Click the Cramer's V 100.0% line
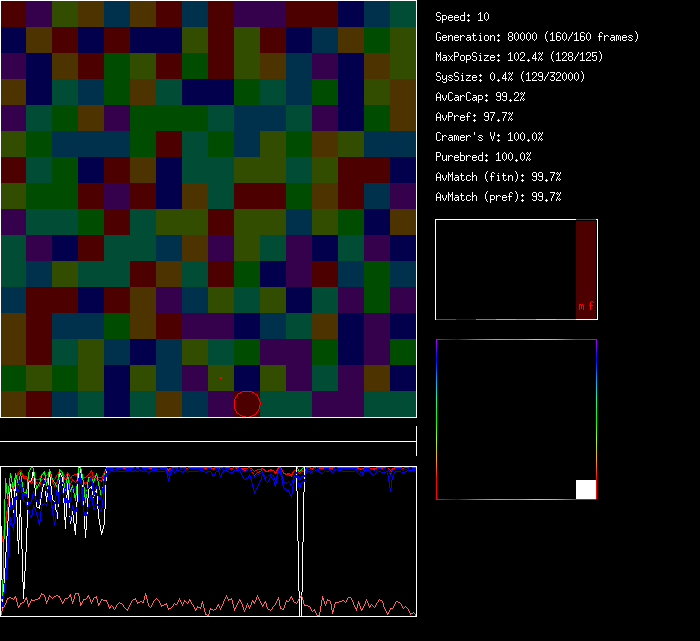Screen dimensions: 700x641 [489, 137]
